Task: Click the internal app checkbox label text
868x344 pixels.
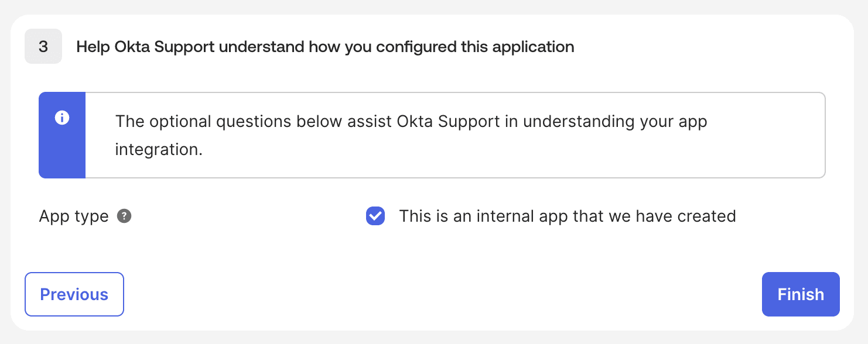Action: point(567,216)
